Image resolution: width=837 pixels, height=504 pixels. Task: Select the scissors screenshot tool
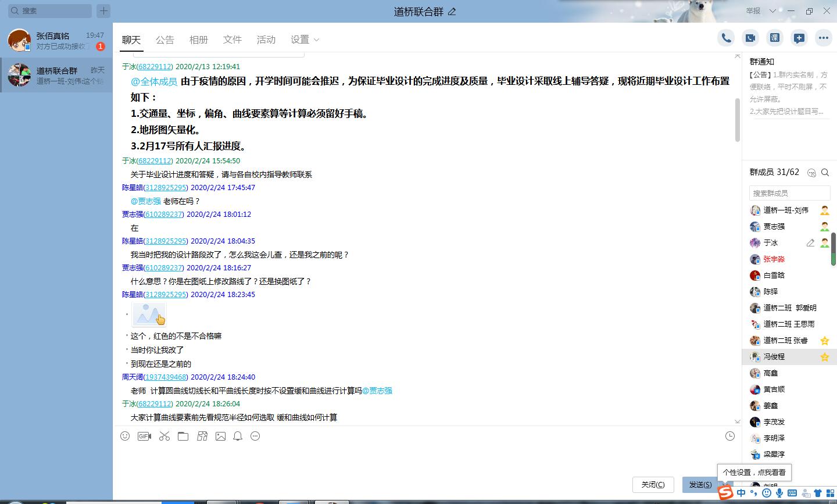pos(164,436)
